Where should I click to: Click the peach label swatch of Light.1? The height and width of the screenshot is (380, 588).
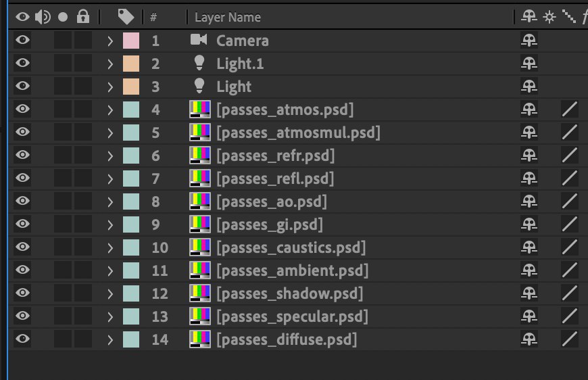pos(131,64)
